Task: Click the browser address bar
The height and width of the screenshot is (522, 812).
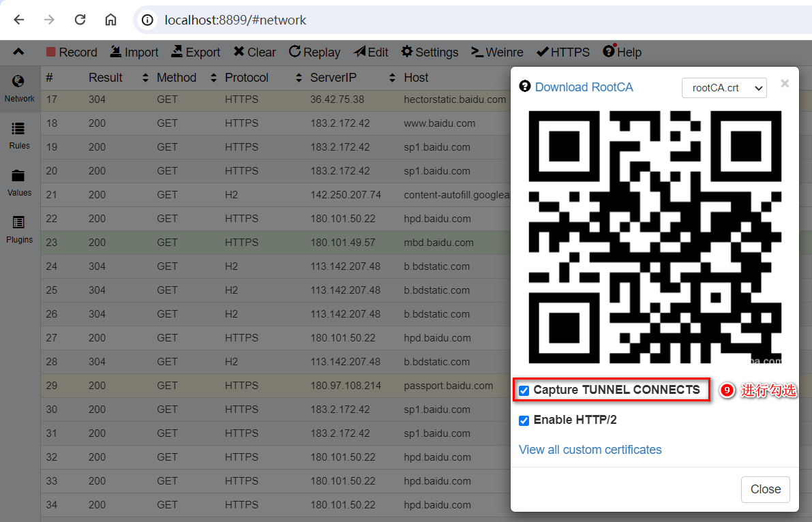Action: [x=409, y=20]
